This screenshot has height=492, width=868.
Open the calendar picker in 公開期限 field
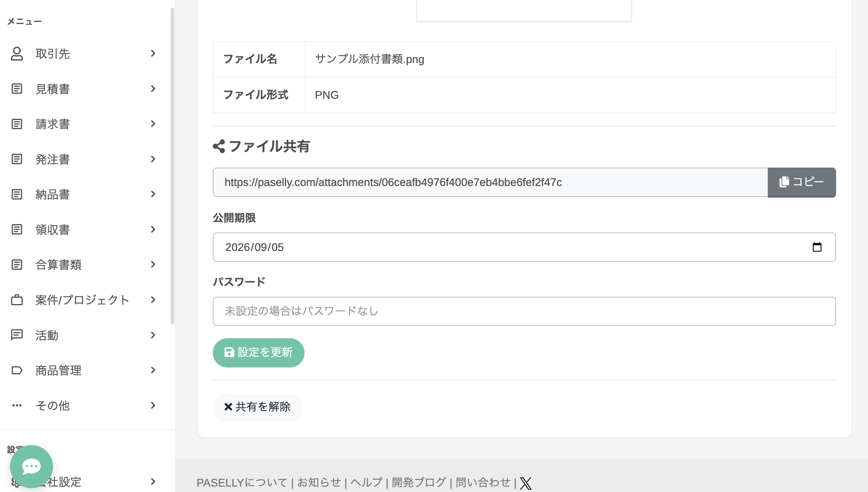[817, 247]
